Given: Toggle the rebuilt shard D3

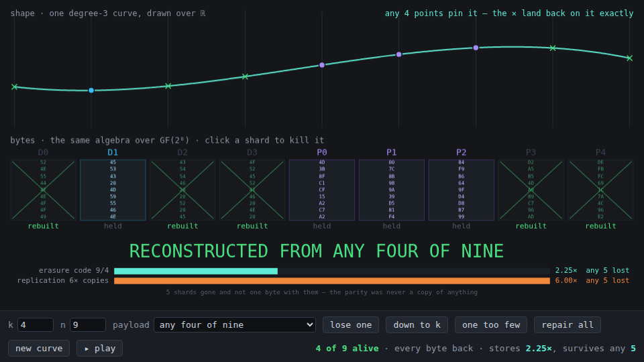Looking at the screenshot, I should [252, 190].
